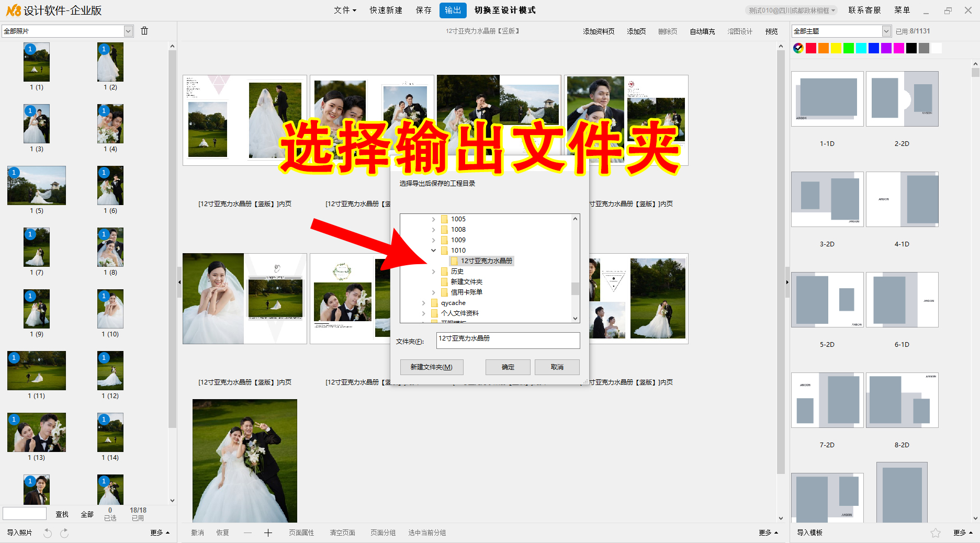The height and width of the screenshot is (543, 980).
Task: Rotate photo clockwise in left panel
Action: tap(64, 533)
